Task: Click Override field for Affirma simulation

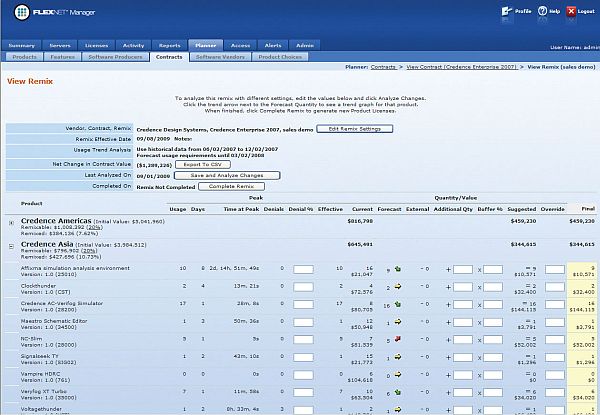Action: [555, 269]
